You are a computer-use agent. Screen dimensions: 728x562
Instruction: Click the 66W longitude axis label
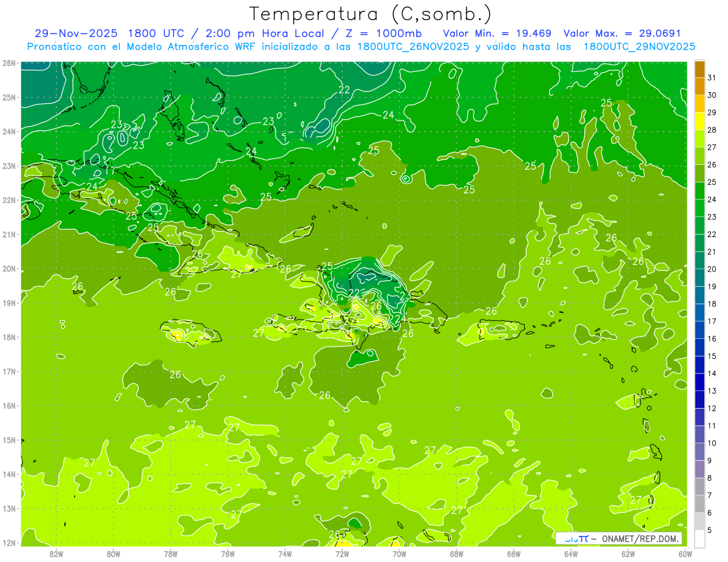point(514,554)
